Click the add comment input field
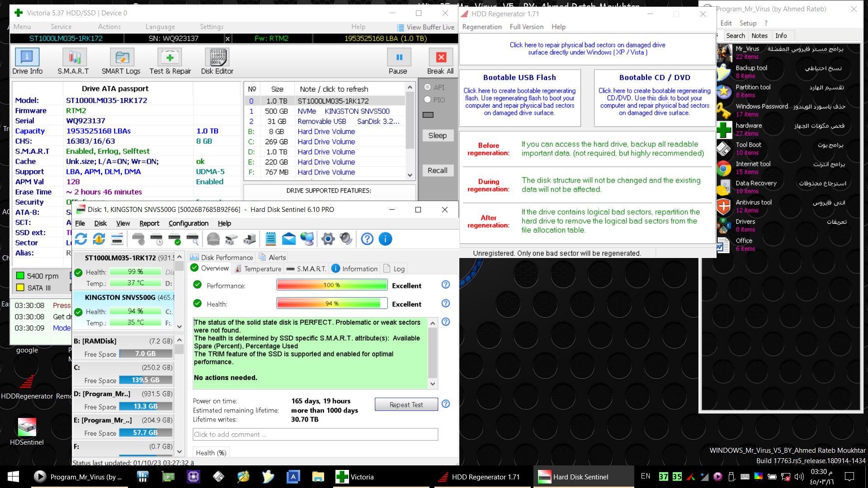This screenshot has height=488, width=868. pos(315,434)
